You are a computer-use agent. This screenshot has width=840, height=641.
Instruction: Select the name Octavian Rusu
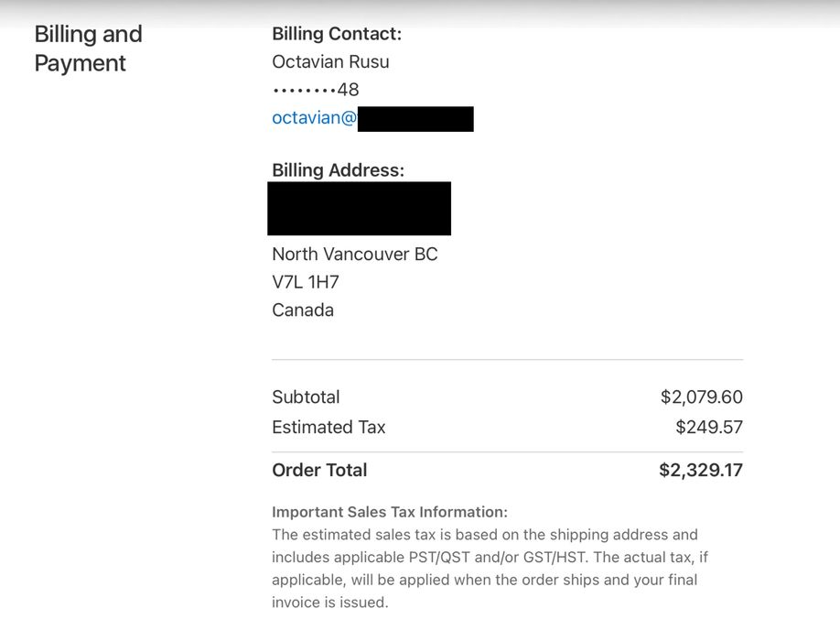(330, 62)
